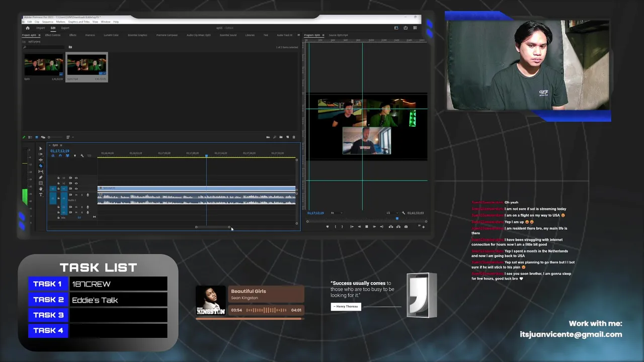Mute audio track A1
The height and width of the screenshot is (362, 644).
coord(76,195)
